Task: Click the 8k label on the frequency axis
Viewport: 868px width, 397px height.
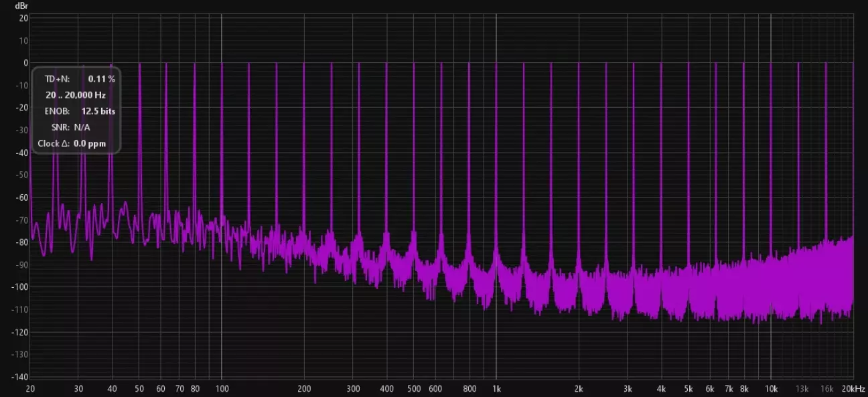Action: 743,389
